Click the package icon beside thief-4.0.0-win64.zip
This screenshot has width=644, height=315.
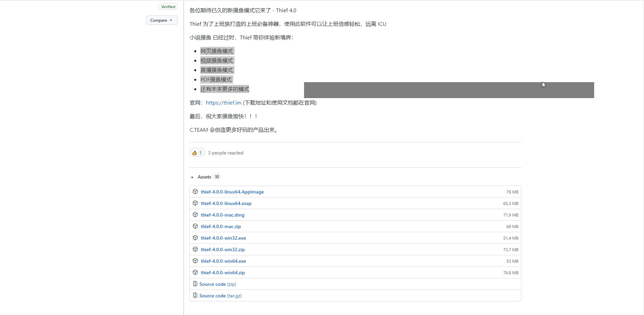[195, 273]
